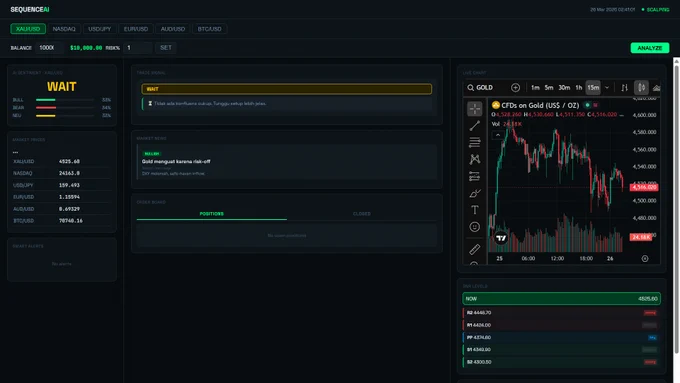680x383 pixels.
Task: Open news 'Gold menguat karena risk-off'
Action: coord(176,161)
